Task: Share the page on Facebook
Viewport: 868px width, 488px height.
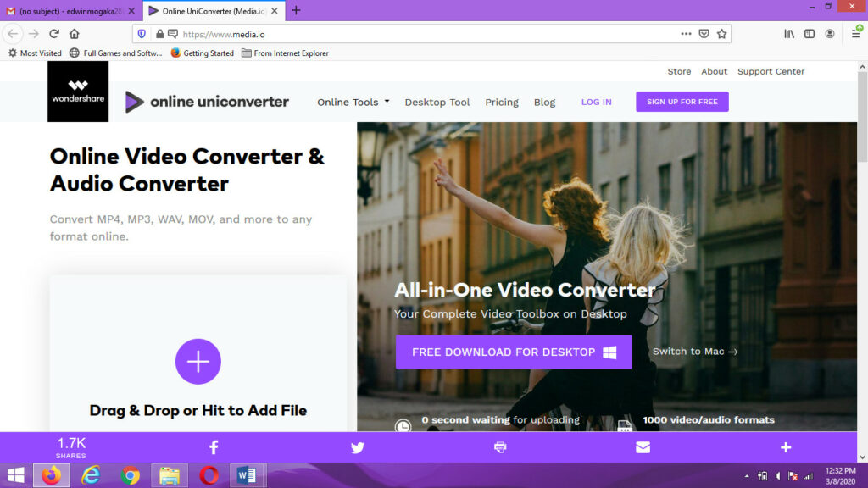Action: tap(214, 447)
